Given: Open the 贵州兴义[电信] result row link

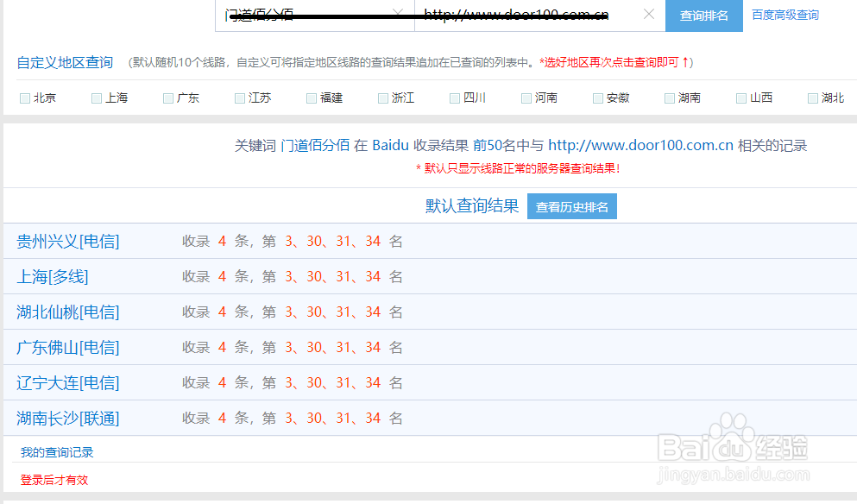Looking at the screenshot, I should [68, 241].
